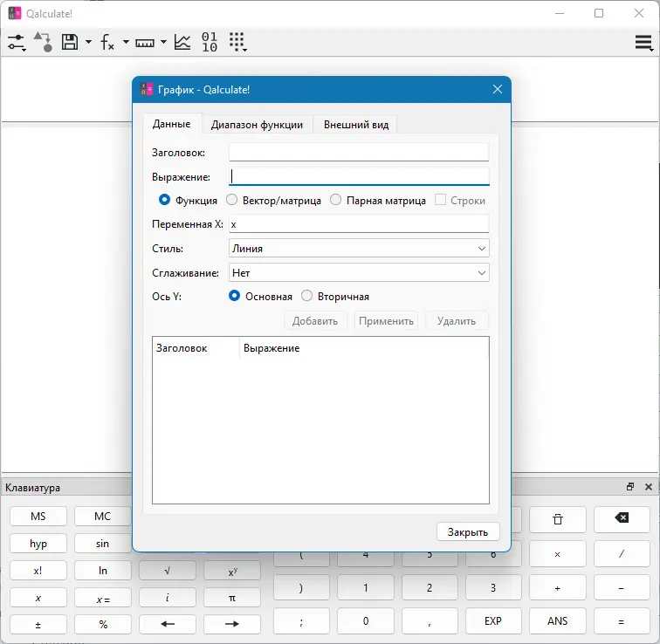Expand the arrow beside the save icon
The height and width of the screenshot is (644, 660).
pyautogui.click(x=88, y=42)
